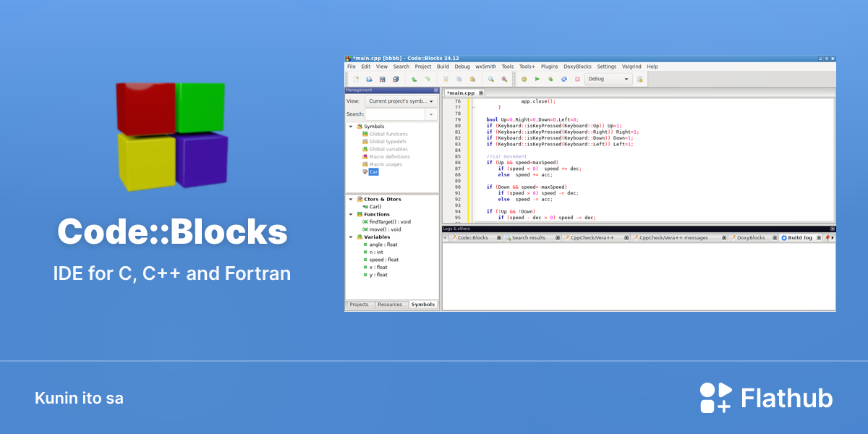Collapse the Functions tree node
Screen dimensions: 868x434
click(351, 214)
